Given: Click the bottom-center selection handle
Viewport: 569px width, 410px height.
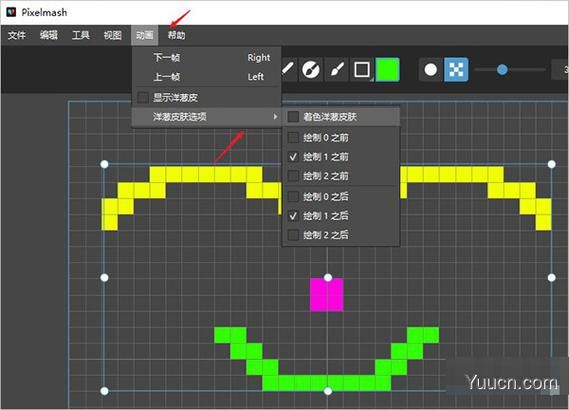Looking at the screenshot, I should 328,391.
